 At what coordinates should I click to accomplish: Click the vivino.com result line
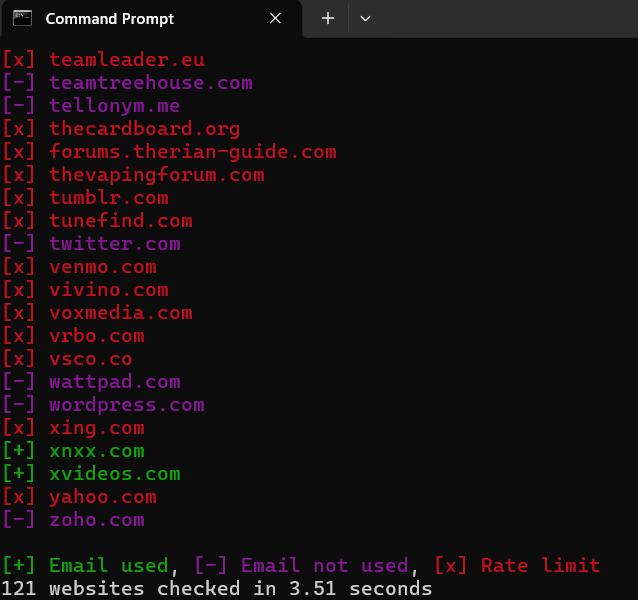(x=85, y=290)
